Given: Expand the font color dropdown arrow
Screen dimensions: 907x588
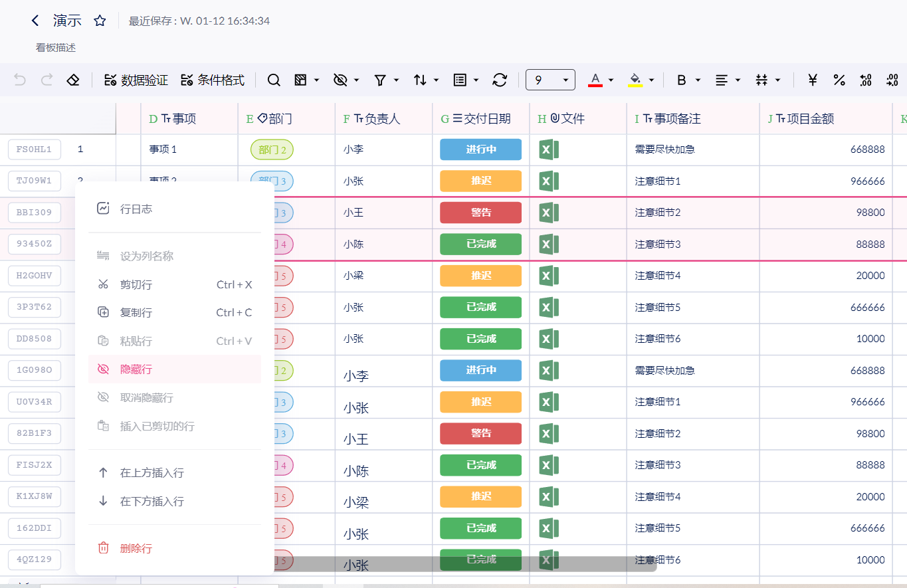Looking at the screenshot, I should pos(611,80).
